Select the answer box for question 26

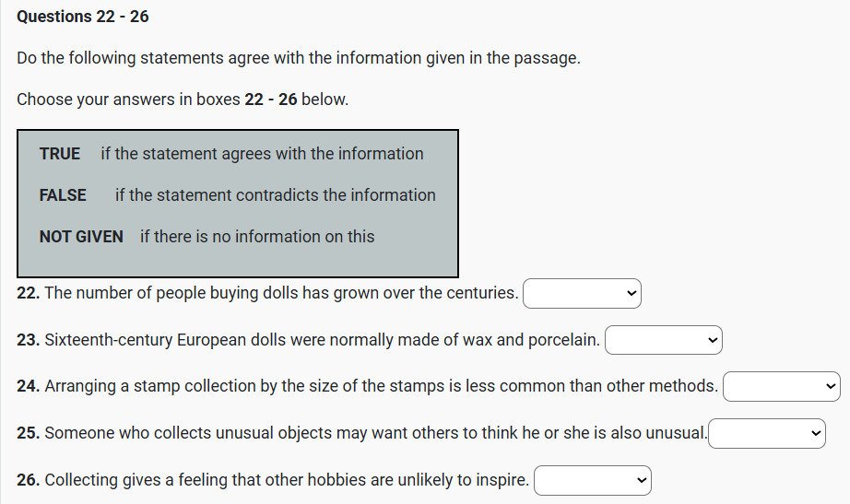(x=592, y=480)
